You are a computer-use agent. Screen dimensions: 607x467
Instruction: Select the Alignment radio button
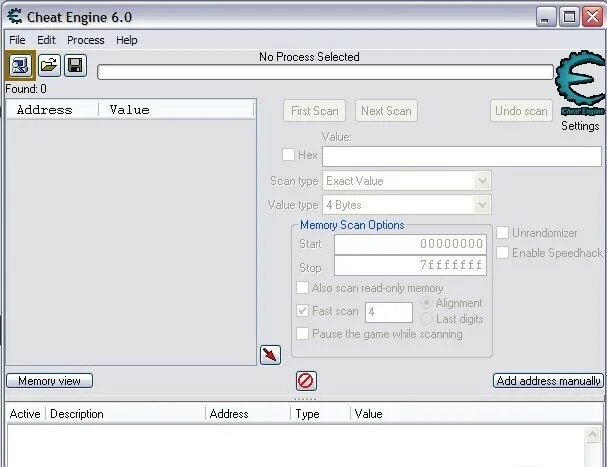[x=426, y=303]
